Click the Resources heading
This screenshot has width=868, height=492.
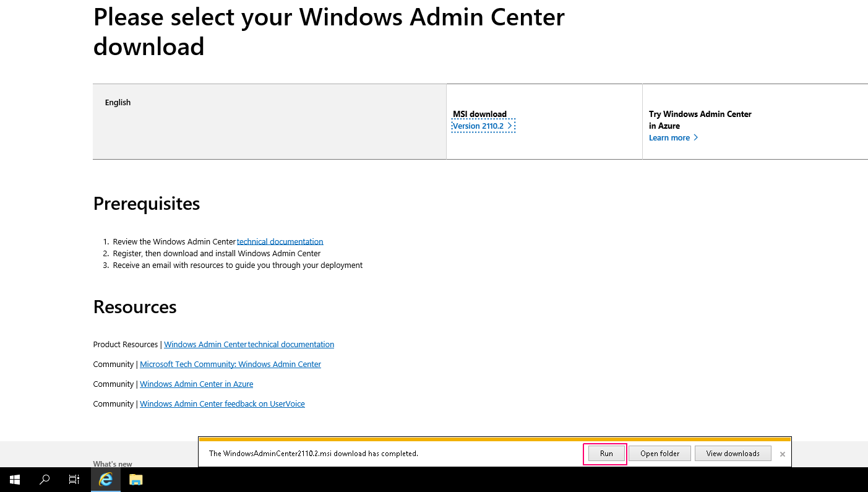coord(135,307)
